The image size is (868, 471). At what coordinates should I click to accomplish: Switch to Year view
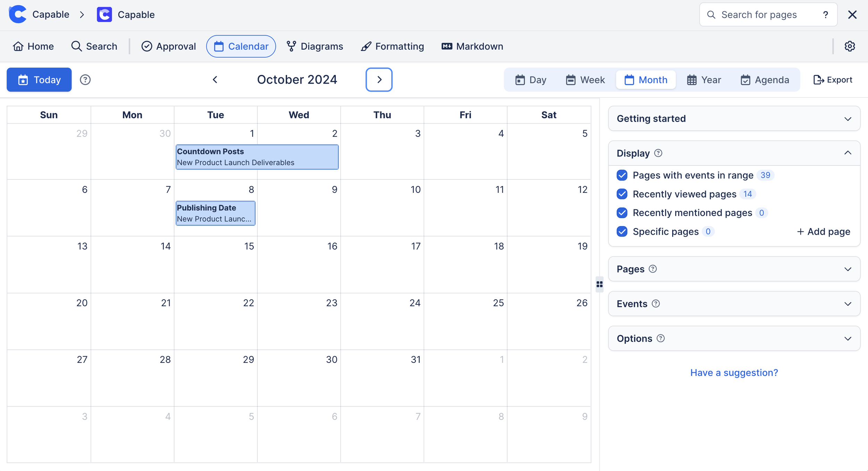click(704, 80)
